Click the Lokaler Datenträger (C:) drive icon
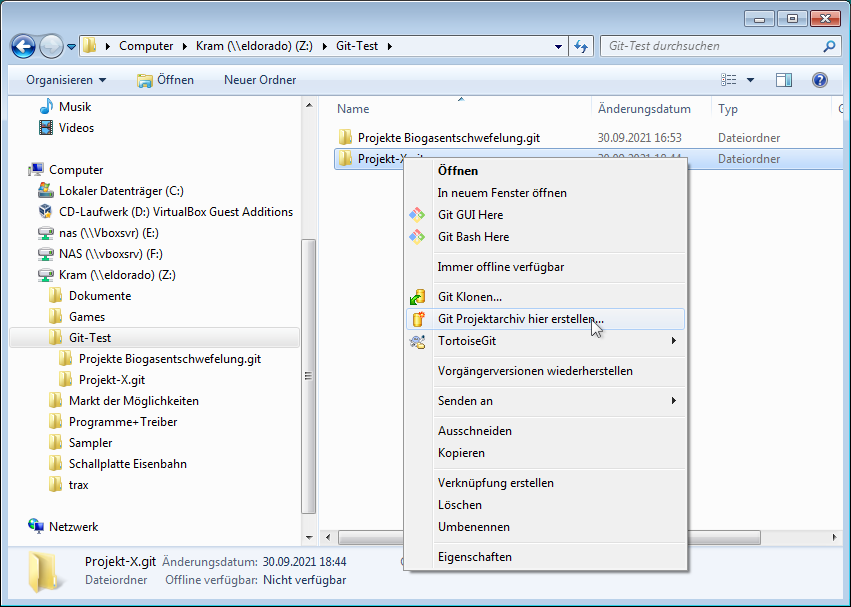This screenshot has width=851, height=607. pyautogui.click(x=46, y=191)
